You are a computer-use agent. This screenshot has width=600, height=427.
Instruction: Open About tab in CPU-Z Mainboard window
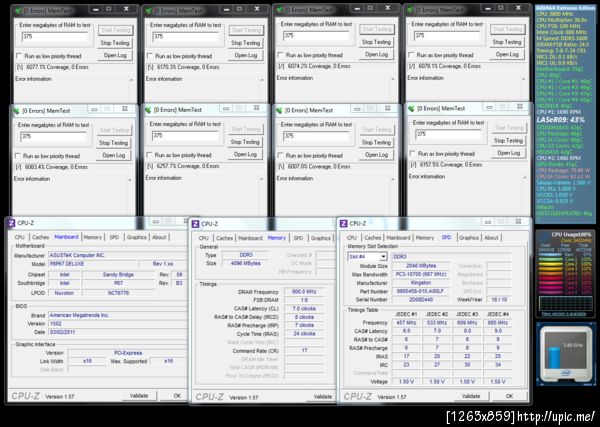(159, 237)
